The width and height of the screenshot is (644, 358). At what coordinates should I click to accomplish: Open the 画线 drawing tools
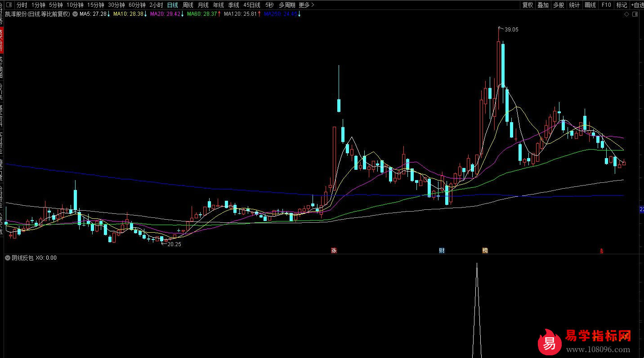pos(590,5)
